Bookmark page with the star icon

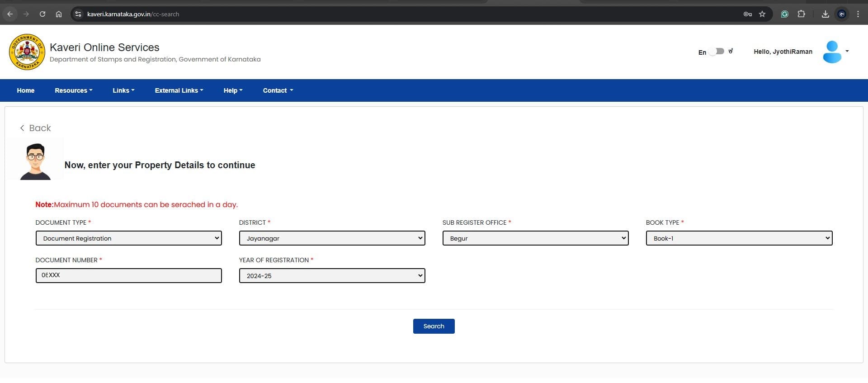[762, 14]
